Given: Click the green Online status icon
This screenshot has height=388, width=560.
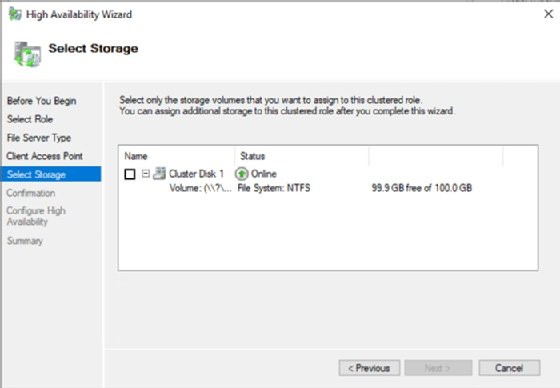Looking at the screenshot, I should [x=241, y=174].
